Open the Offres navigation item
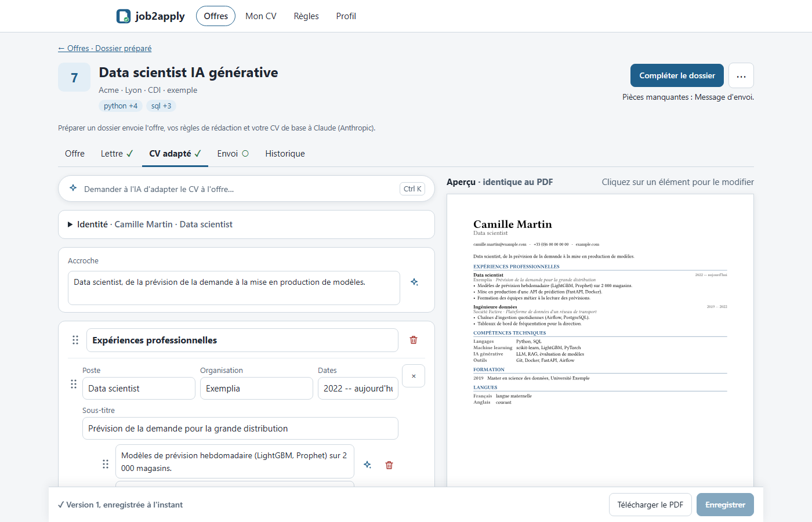Viewport: 812px width, 522px height. pos(216,16)
